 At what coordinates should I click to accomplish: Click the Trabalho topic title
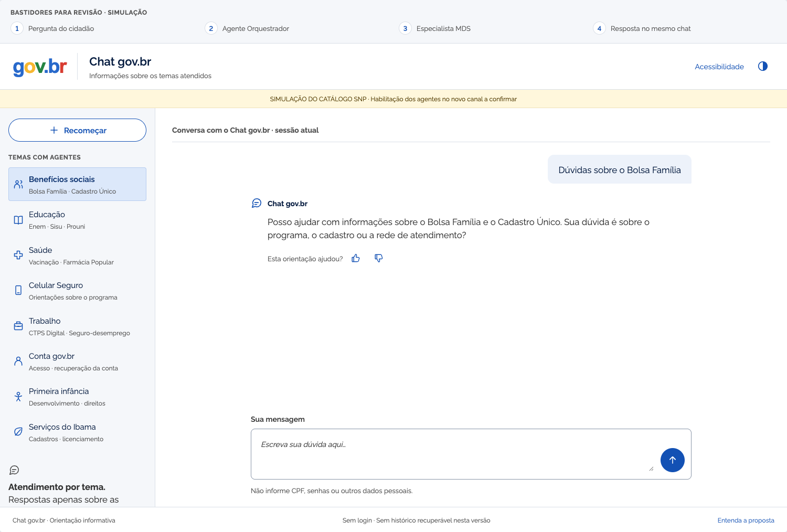point(45,321)
